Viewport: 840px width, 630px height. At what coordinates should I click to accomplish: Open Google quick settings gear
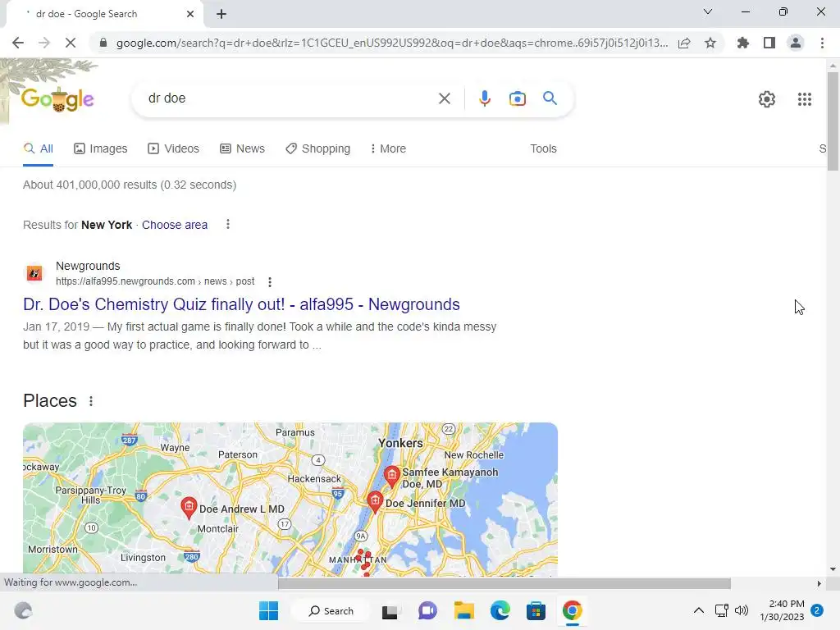(767, 99)
